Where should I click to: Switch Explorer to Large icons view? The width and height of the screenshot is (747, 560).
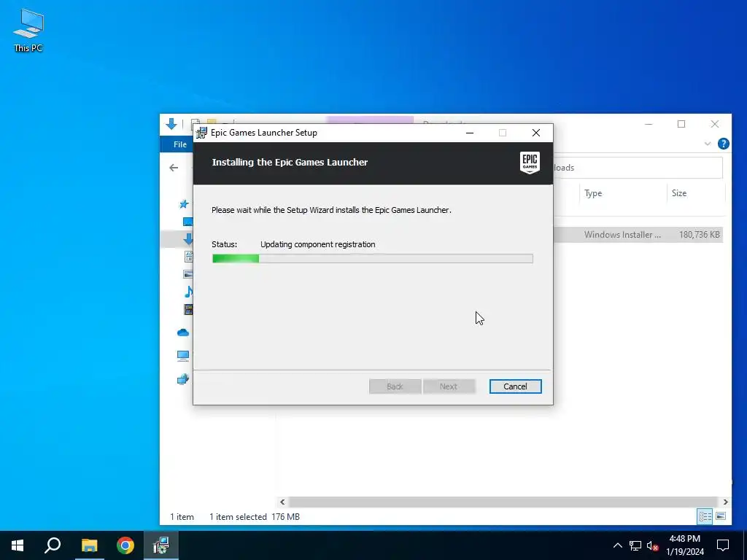(x=721, y=517)
